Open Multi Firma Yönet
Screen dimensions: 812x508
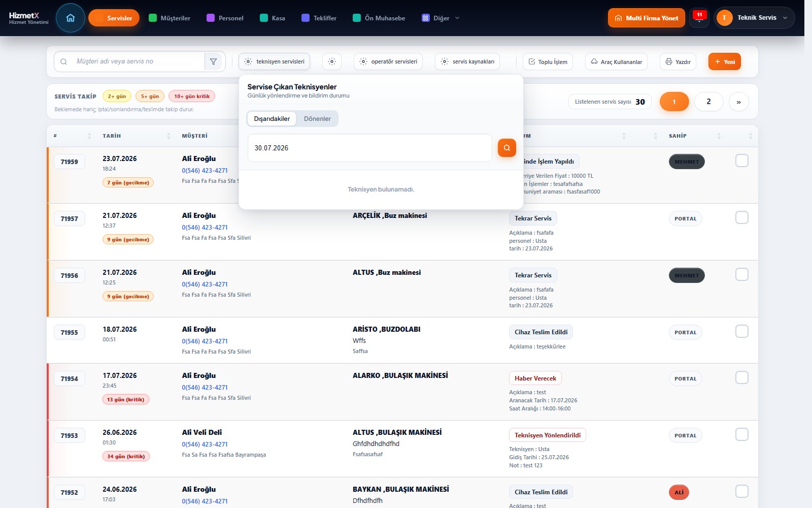[647, 18]
